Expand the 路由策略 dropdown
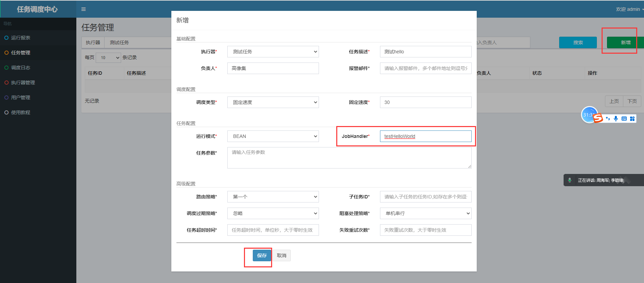This screenshot has width=644, height=283. point(273,197)
